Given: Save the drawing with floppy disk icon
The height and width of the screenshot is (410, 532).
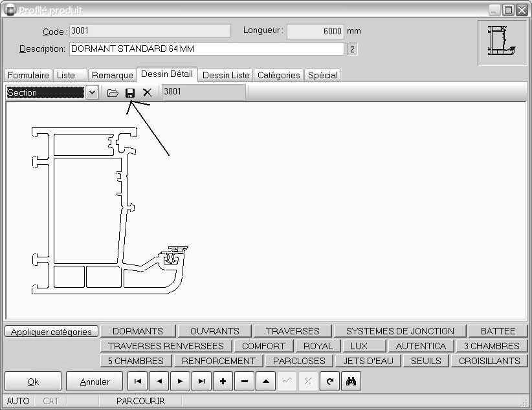Looking at the screenshot, I should [130, 92].
